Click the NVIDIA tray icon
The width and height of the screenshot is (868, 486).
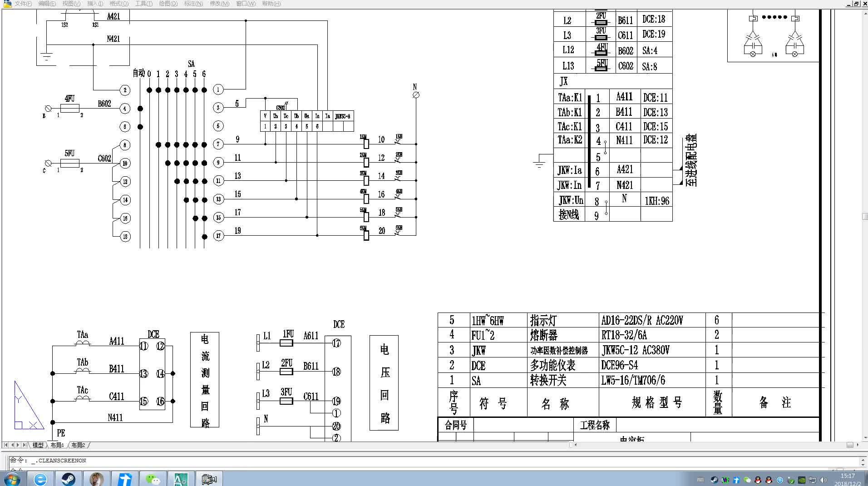pos(802,480)
